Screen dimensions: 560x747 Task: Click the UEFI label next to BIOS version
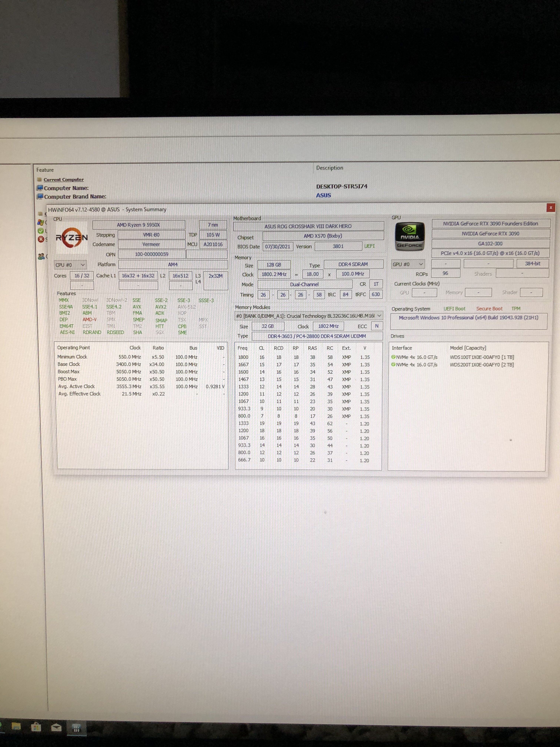coord(369,246)
